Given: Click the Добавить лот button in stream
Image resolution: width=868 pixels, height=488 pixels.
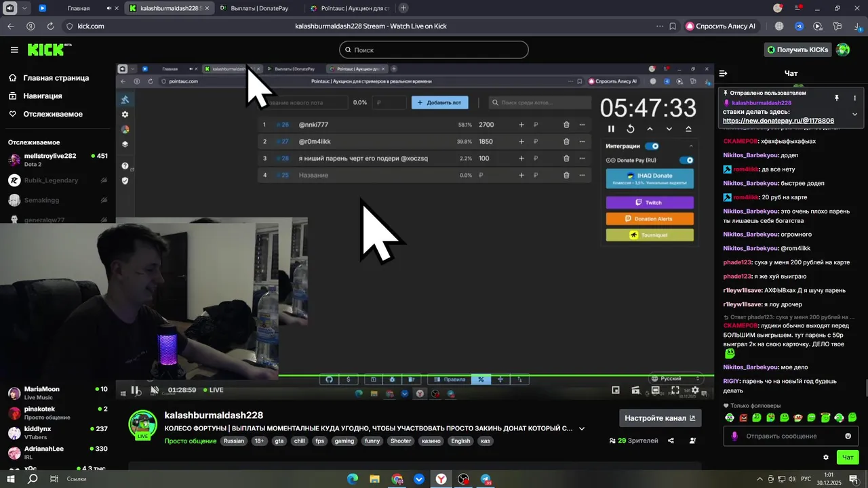Looking at the screenshot, I should pos(439,102).
